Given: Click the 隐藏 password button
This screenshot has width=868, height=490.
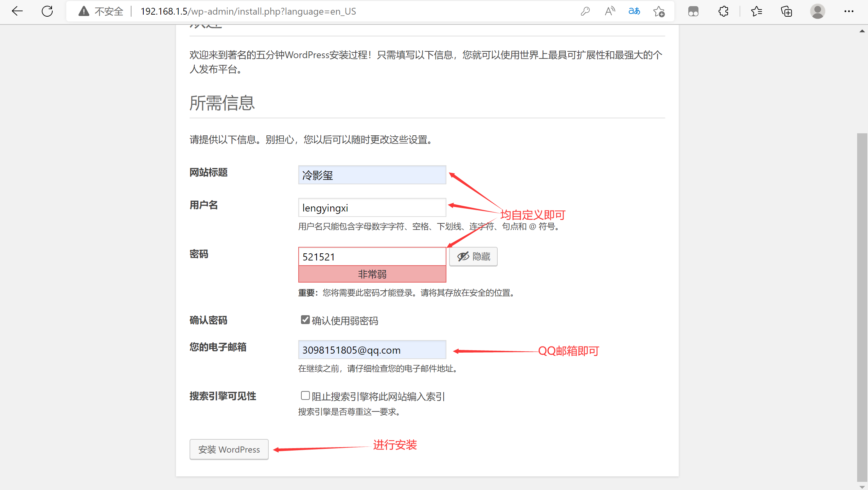Looking at the screenshot, I should tap(473, 256).
